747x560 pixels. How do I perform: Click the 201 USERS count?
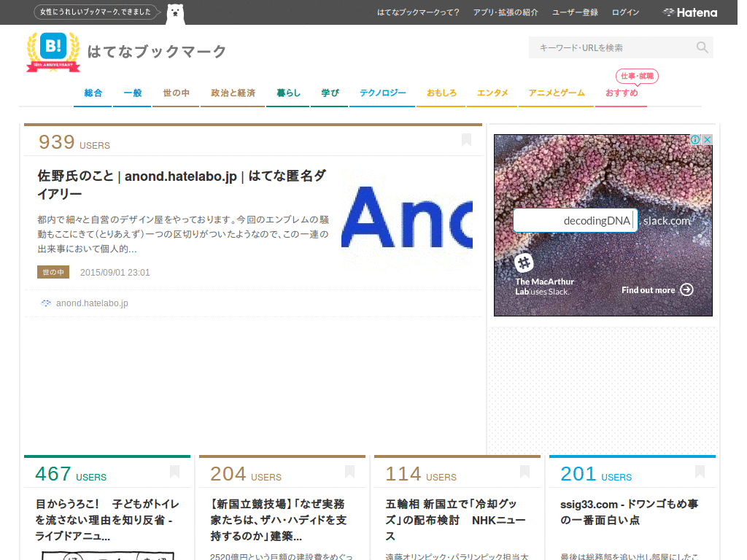(596, 474)
